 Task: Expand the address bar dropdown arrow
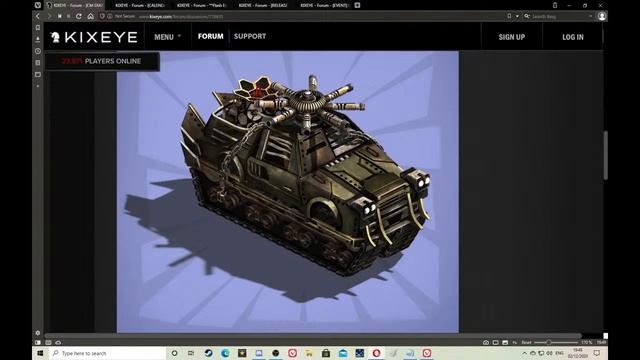pyautogui.click(x=517, y=16)
